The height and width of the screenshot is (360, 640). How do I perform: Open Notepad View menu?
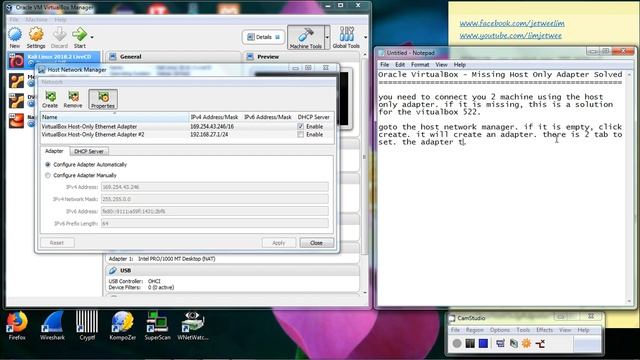(x=441, y=64)
